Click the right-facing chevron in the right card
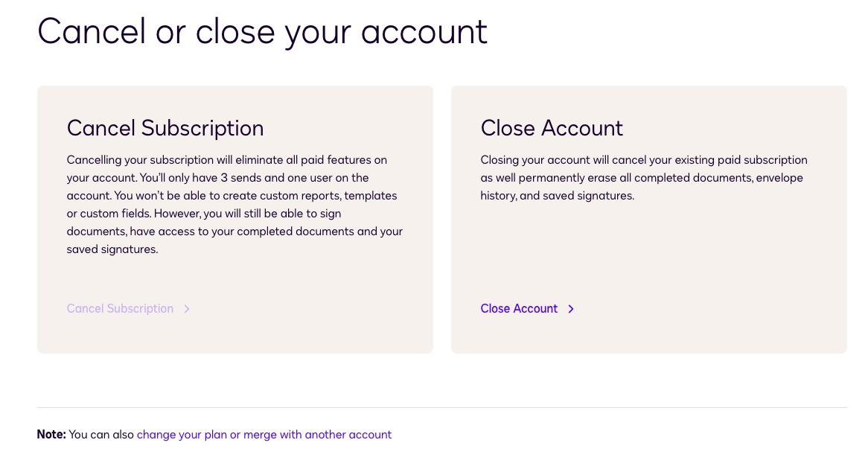This screenshot has width=868, height=463. coord(570,308)
